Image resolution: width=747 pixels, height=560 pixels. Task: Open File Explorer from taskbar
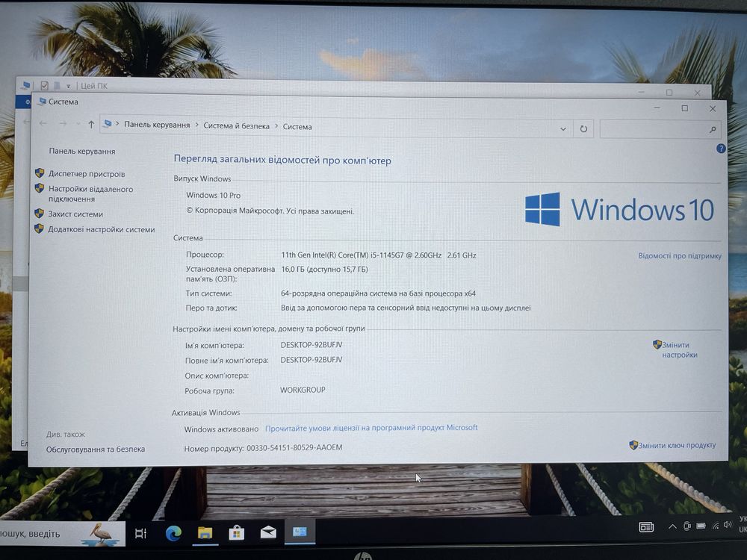pyautogui.click(x=205, y=532)
